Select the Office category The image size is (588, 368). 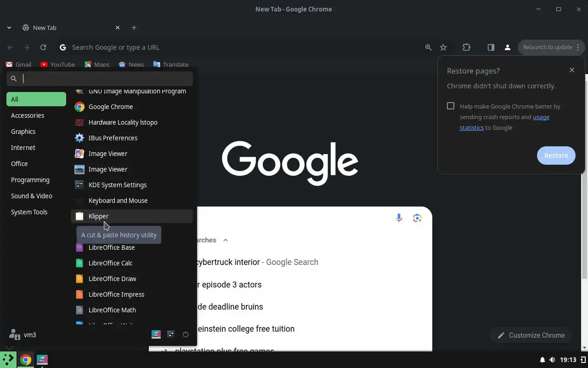pos(36,164)
